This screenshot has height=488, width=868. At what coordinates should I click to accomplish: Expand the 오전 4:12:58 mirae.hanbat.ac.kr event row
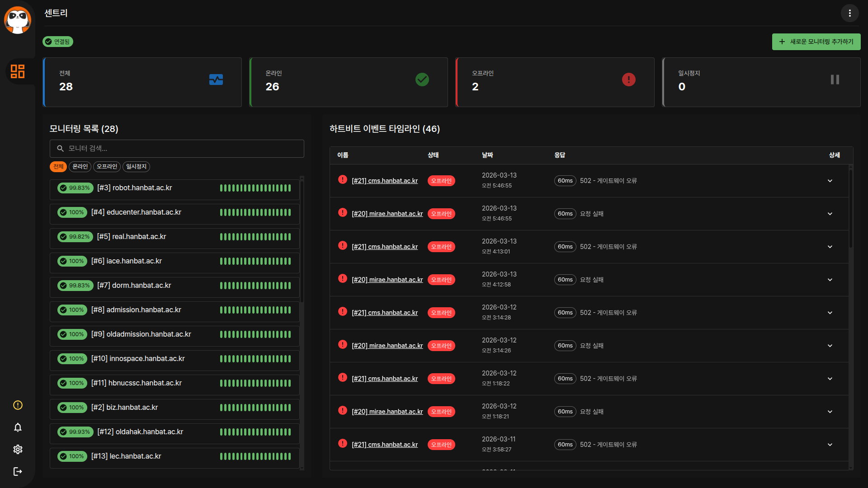click(830, 280)
